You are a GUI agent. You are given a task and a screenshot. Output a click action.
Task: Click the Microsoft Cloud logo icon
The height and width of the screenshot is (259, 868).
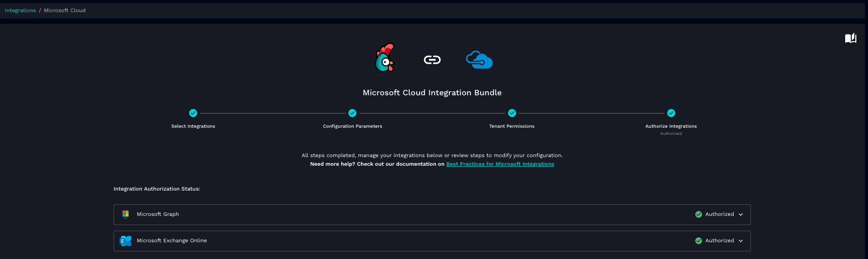(479, 60)
